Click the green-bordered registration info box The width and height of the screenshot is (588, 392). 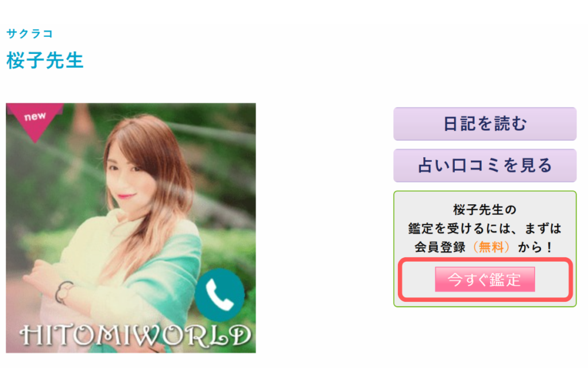coord(485,249)
